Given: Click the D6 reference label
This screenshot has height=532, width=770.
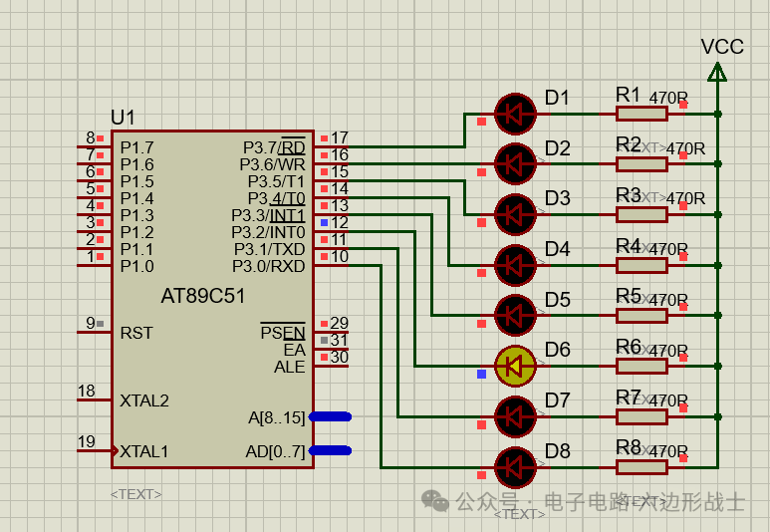Looking at the screenshot, I should 558,350.
